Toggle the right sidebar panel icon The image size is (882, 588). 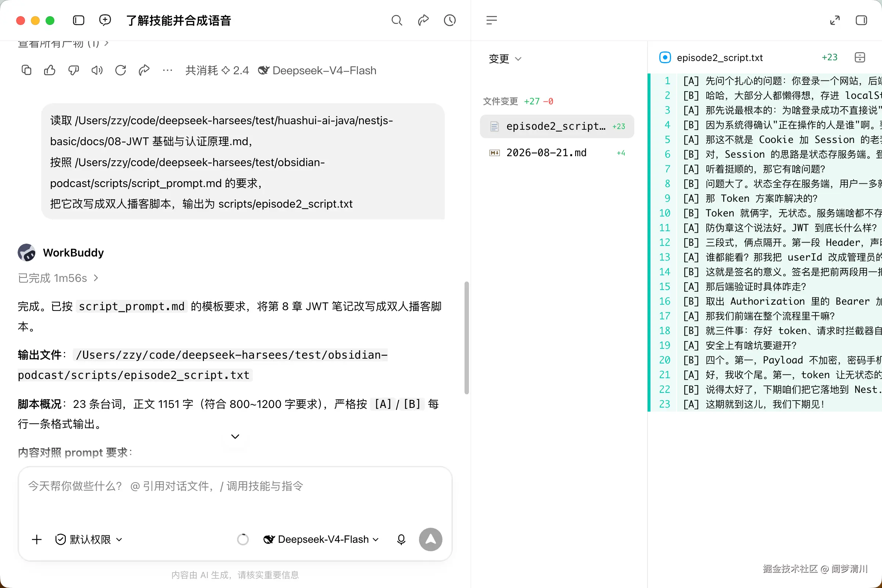(861, 20)
